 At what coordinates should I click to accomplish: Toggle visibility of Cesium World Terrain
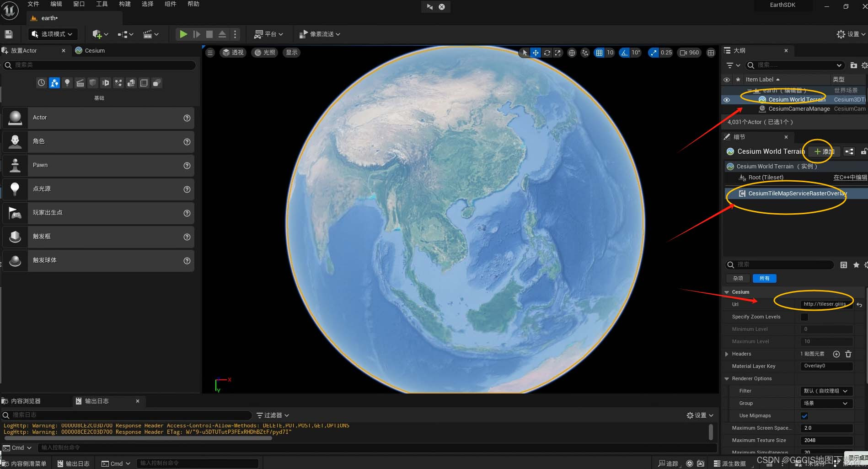tap(727, 100)
